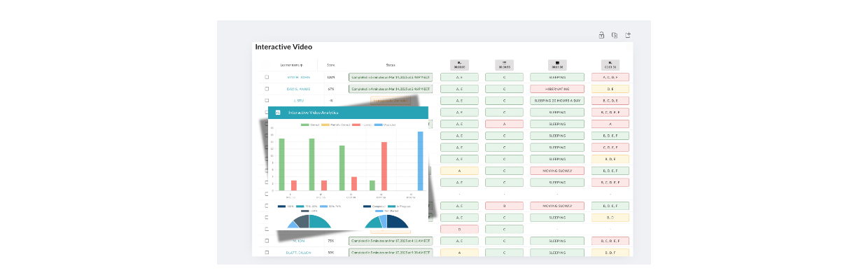The height and width of the screenshot is (280, 868).
Task: Check the box for Davis, Annie row
Action: 267,89
